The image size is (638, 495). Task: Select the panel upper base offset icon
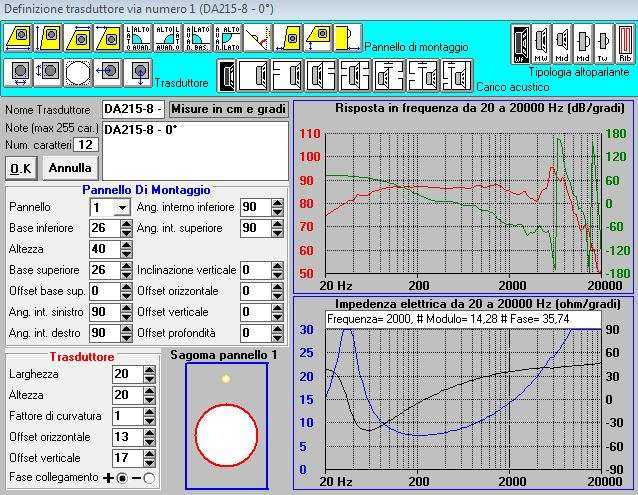pyautogui.click(x=108, y=38)
